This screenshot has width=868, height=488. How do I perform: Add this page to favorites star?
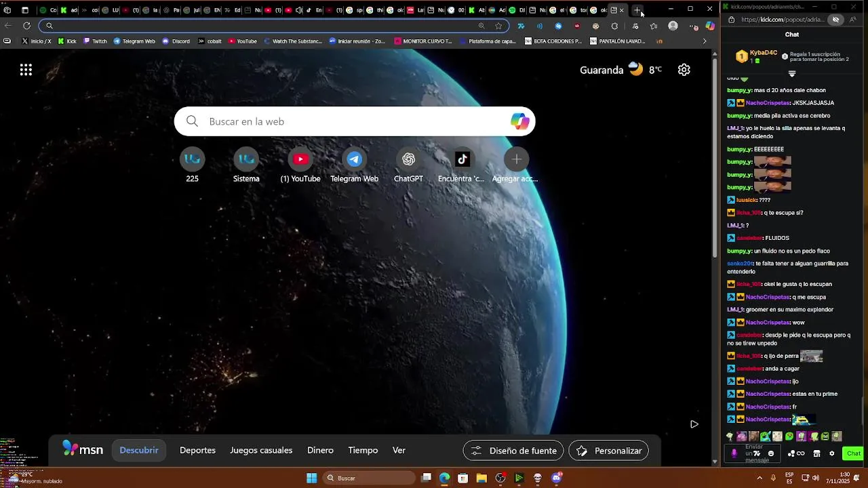pos(498,26)
